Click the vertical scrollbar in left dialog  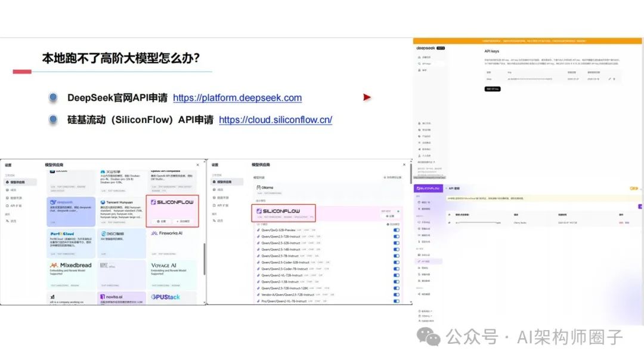204,259
